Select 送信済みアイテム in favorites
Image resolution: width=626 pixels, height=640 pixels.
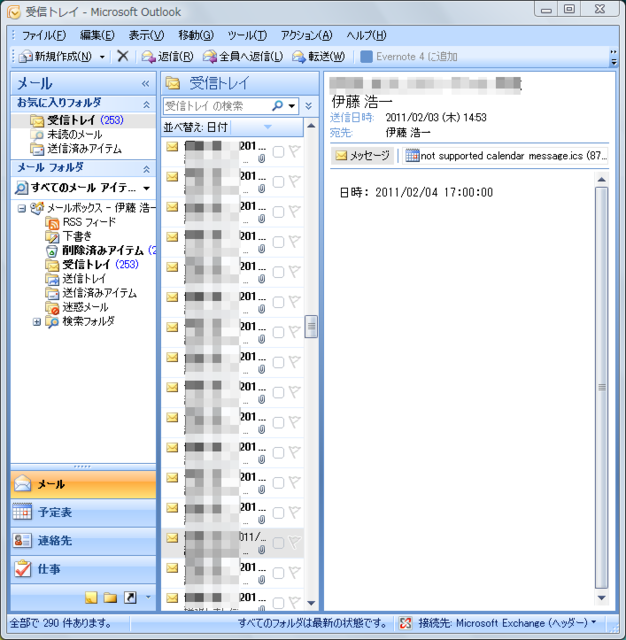click(x=75, y=149)
